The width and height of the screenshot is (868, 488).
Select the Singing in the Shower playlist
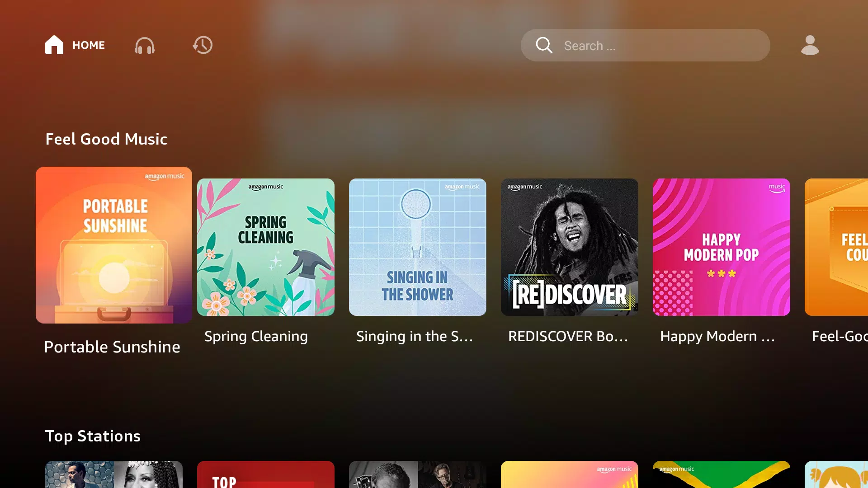pos(417,247)
